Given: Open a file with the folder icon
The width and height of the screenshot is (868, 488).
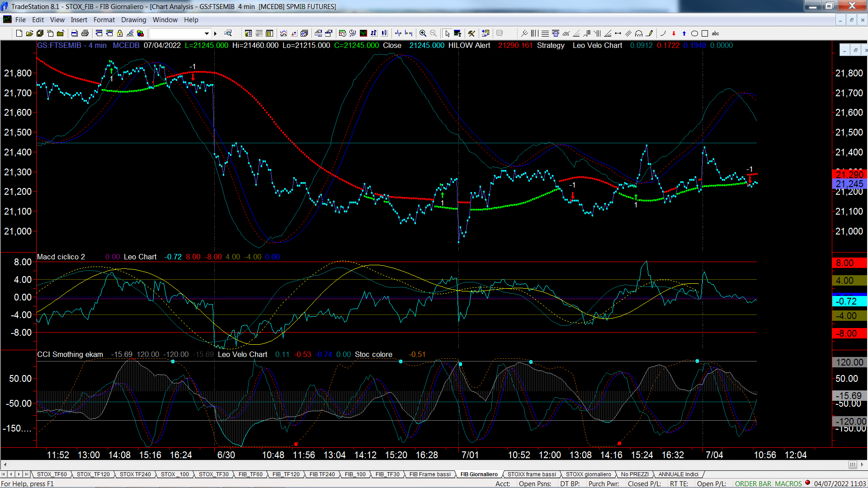Looking at the screenshot, I should click(x=29, y=33).
